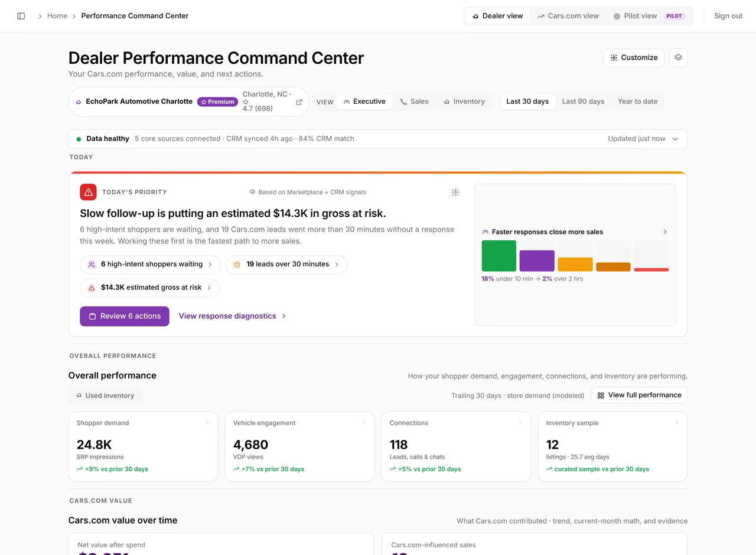Click the PILOT badge label
The height and width of the screenshot is (555, 756).
[x=674, y=16]
